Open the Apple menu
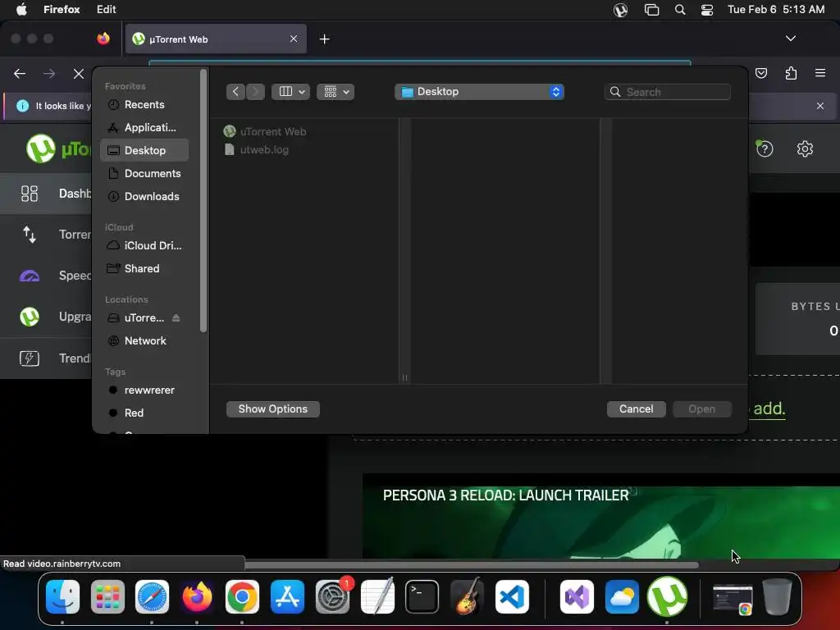 21,10
